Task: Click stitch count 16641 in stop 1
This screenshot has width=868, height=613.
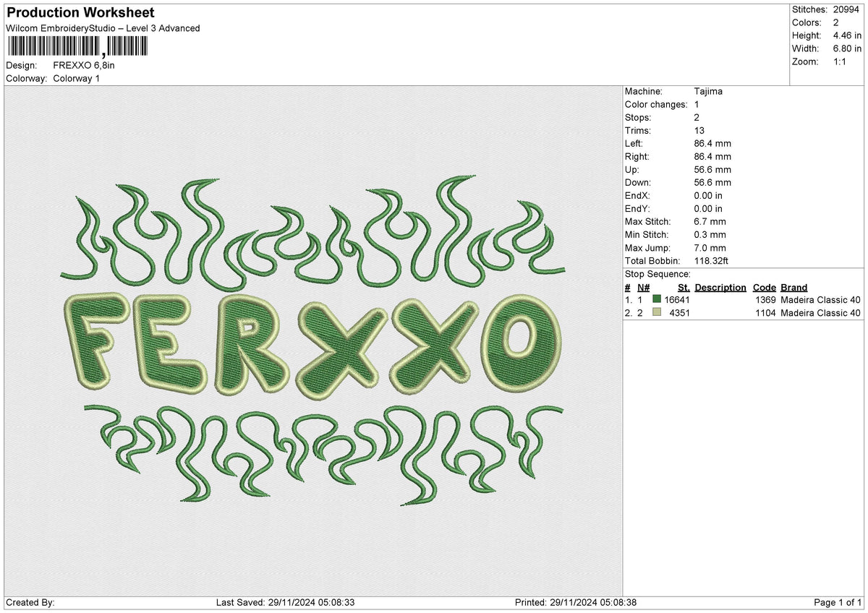Action: 677,300
